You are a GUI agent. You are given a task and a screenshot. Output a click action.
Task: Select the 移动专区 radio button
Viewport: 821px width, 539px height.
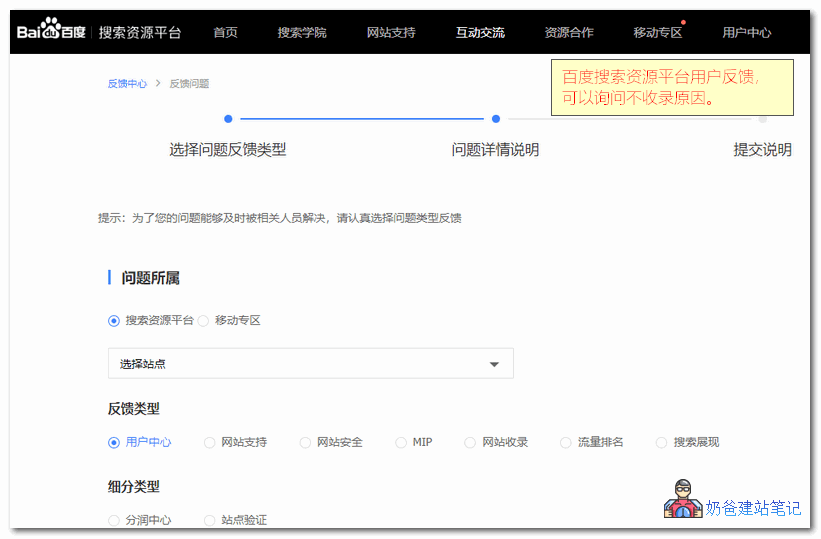point(203,321)
